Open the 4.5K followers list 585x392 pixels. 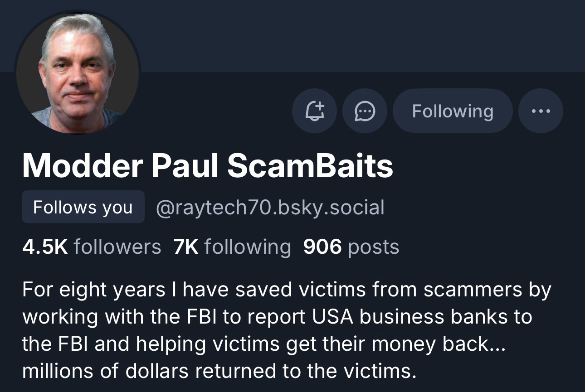pyautogui.click(x=91, y=247)
